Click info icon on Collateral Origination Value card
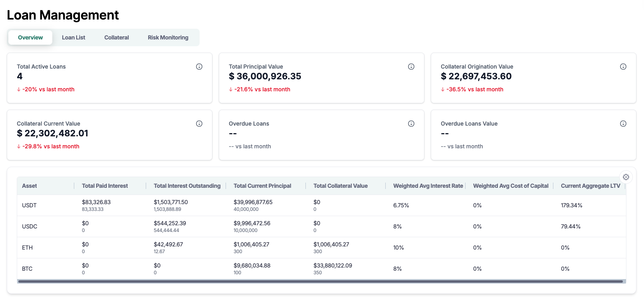This screenshot has width=644, height=307. (x=623, y=67)
